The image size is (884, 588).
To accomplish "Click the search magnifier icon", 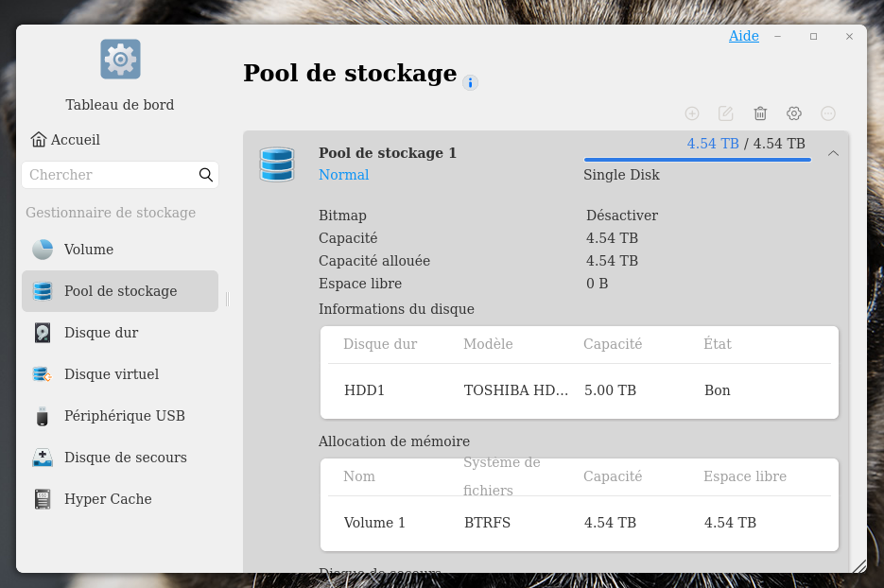I will 206,175.
